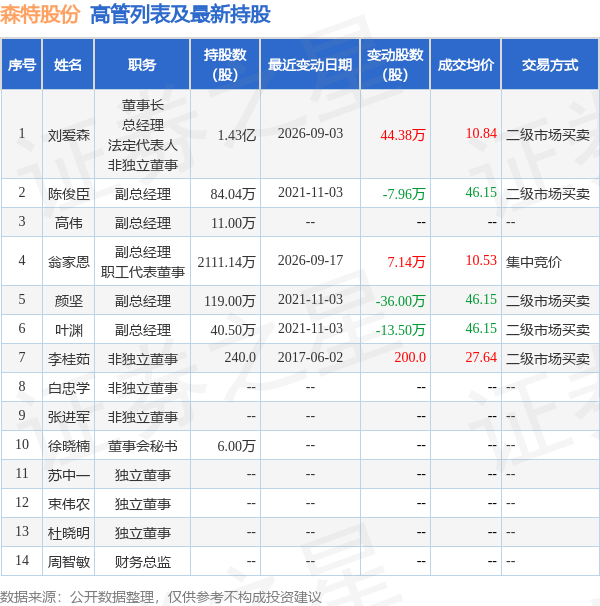Click the name 李桂茹 in row 7

[69, 359]
